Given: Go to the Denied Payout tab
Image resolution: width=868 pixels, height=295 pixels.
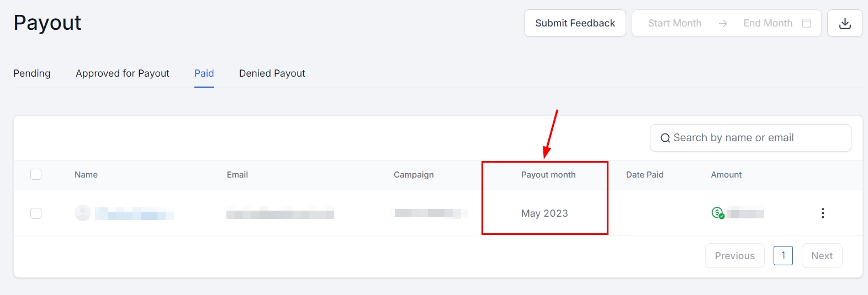Looking at the screenshot, I should click(x=272, y=73).
